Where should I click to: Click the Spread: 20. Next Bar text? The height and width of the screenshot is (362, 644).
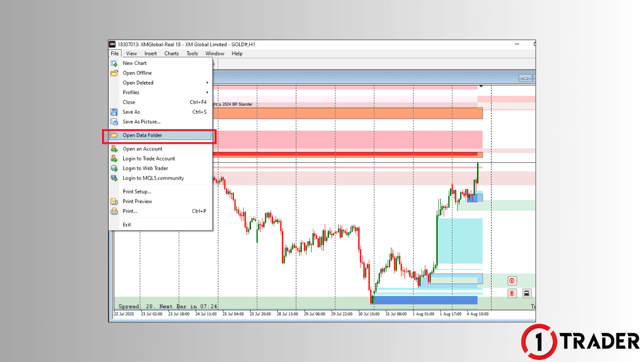click(168, 306)
